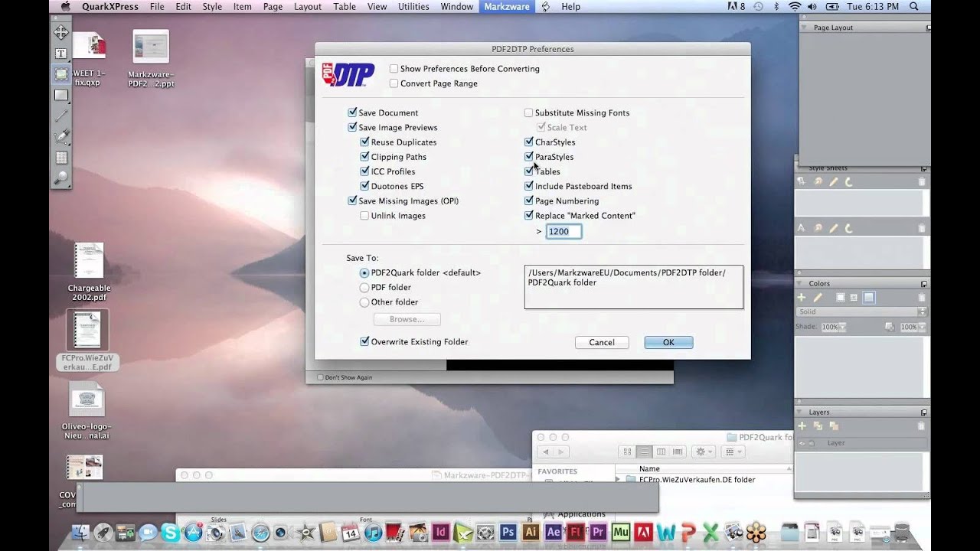This screenshot has width=980, height=551.
Task: Click the New Color plus icon in Colors
Action: point(802,297)
